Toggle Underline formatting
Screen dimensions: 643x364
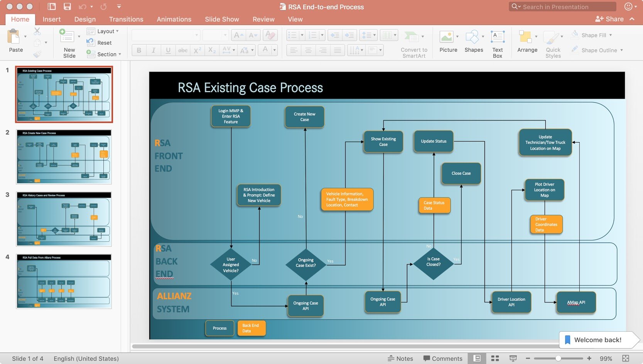[168, 50]
